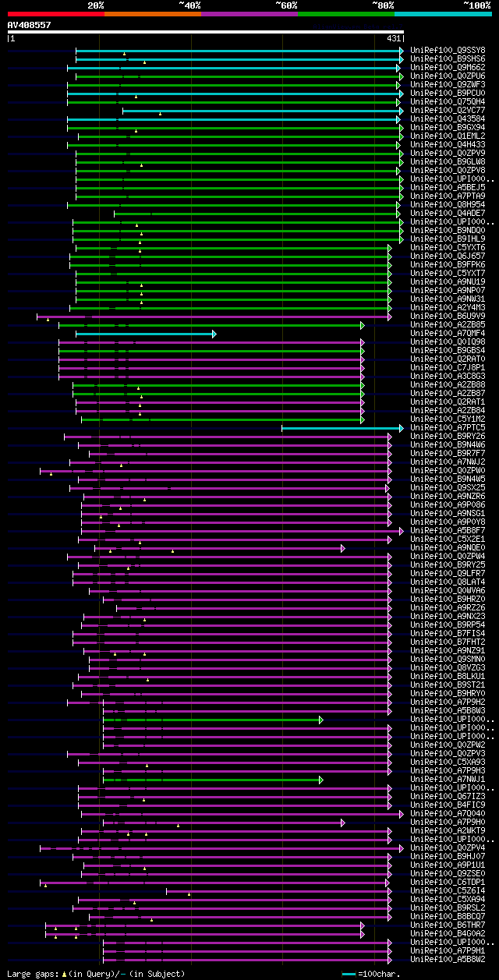This screenshot has height=980, width=499.
Task: Open the UniRef100_B9PCU0 hit label
Action: click(x=448, y=93)
